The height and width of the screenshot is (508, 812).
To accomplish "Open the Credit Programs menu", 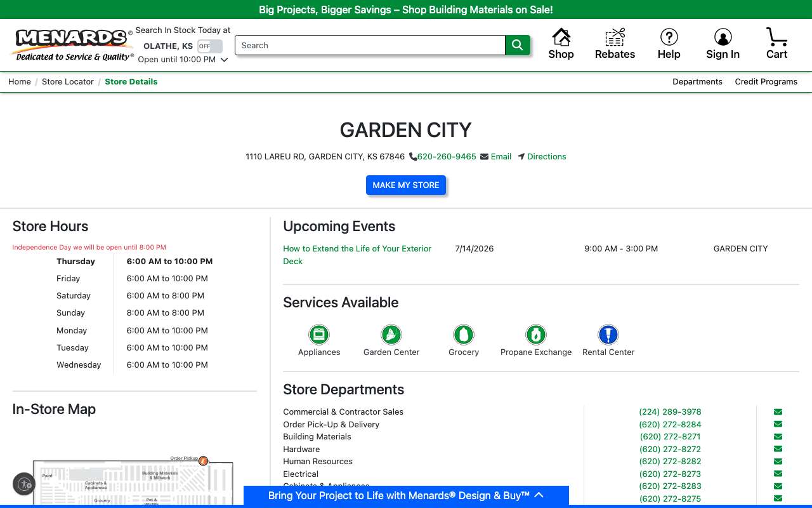I will [x=766, y=82].
